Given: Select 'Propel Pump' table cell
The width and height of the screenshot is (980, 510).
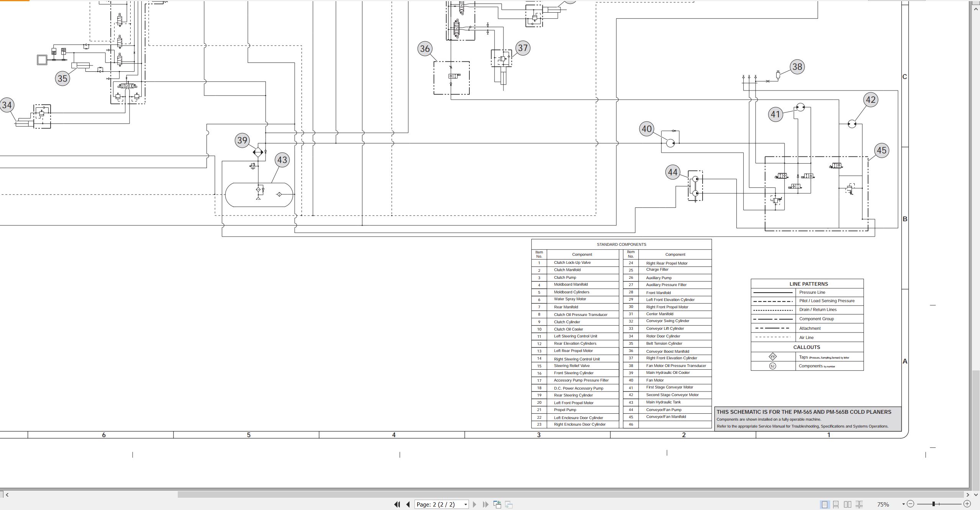Looking at the screenshot, I should tap(565, 410).
